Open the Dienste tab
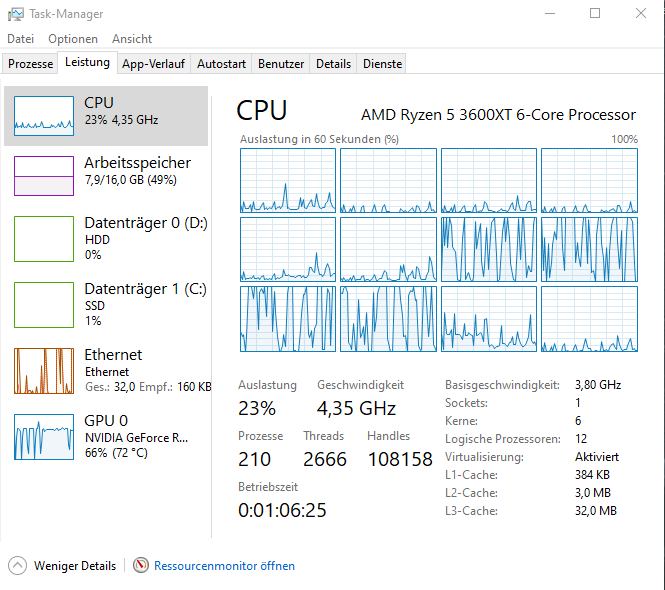Image resolution: width=665 pixels, height=590 pixels. coord(383,64)
